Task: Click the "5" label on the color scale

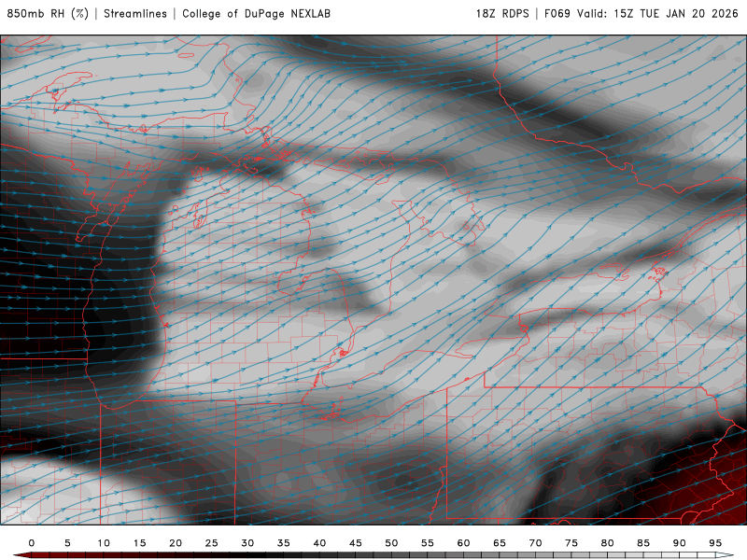Action: (67, 543)
